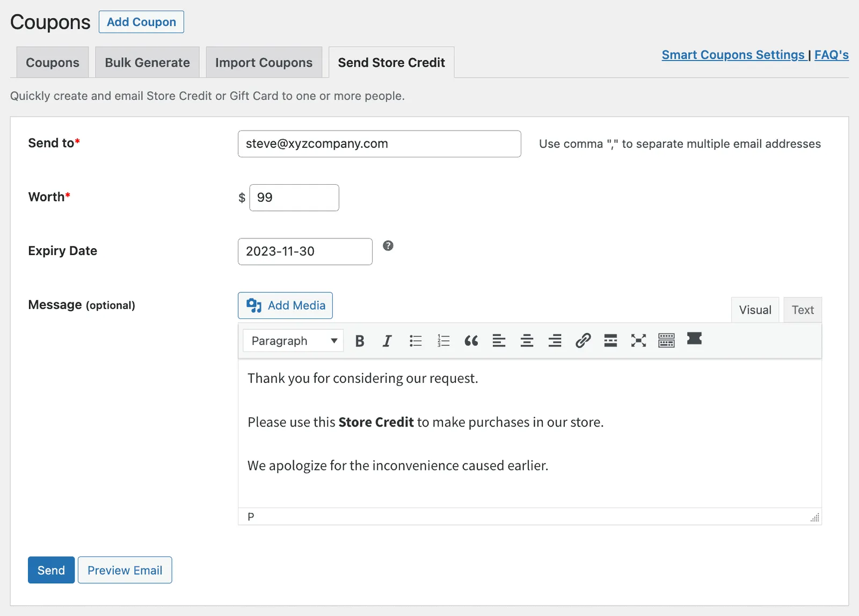Insert a numbered list

[x=443, y=341]
